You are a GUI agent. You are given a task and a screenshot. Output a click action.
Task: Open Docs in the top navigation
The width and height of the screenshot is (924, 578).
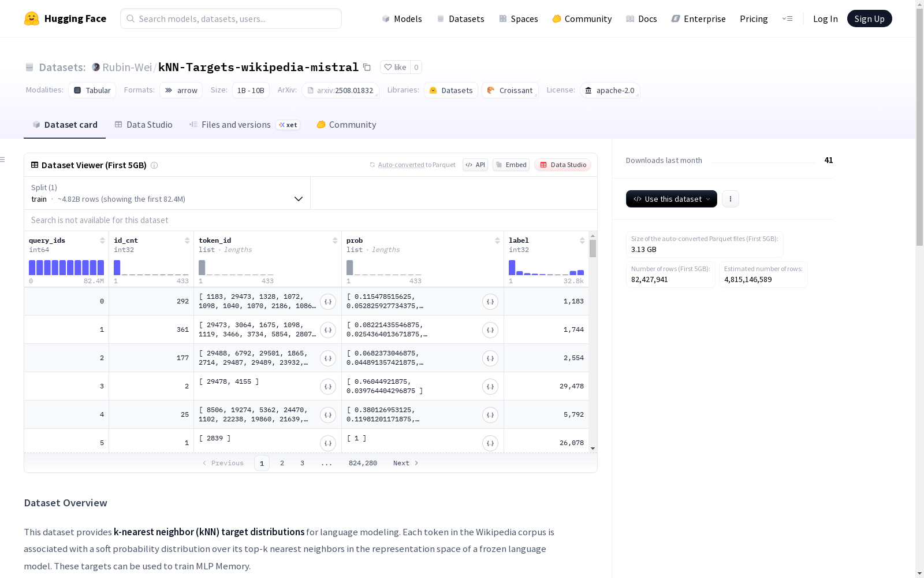pyautogui.click(x=642, y=18)
